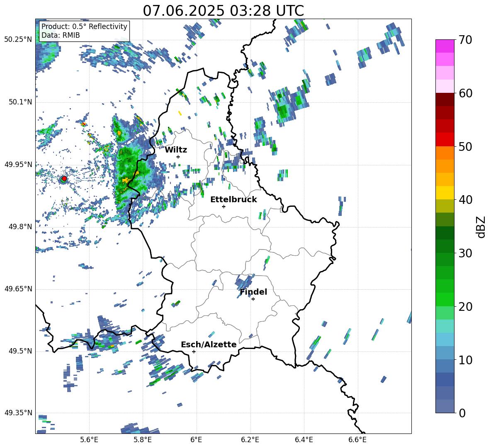Viewport: 491px width, 448px height.
Task: Click the colorbar label 10
Action: coord(465,360)
